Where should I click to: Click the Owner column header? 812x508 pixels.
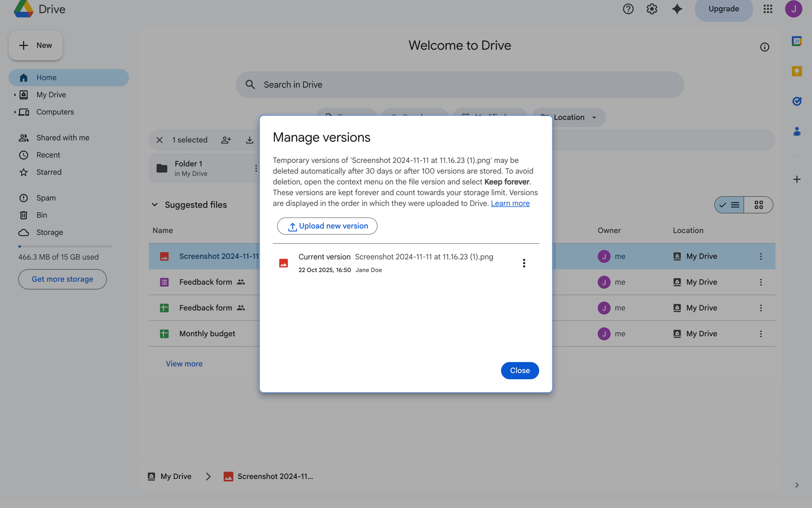pyautogui.click(x=609, y=231)
